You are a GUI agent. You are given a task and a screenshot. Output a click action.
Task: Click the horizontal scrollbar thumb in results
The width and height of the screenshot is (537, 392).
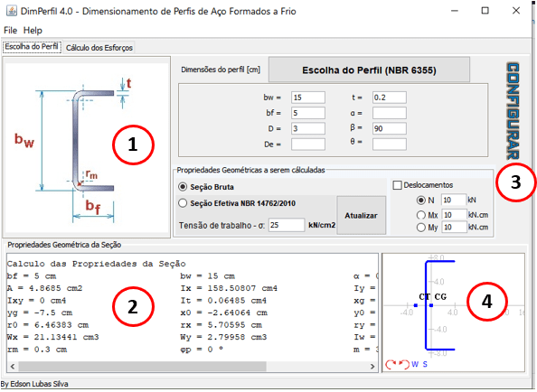(143, 367)
